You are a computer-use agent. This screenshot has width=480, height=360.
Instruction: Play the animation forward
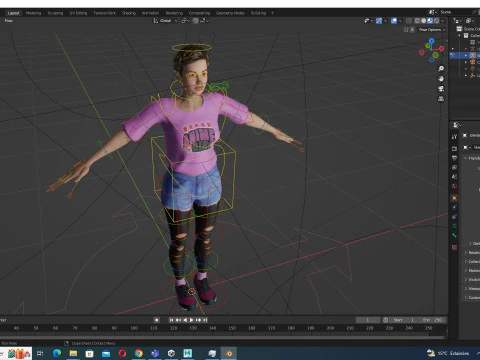pyautogui.click(x=192, y=320)
